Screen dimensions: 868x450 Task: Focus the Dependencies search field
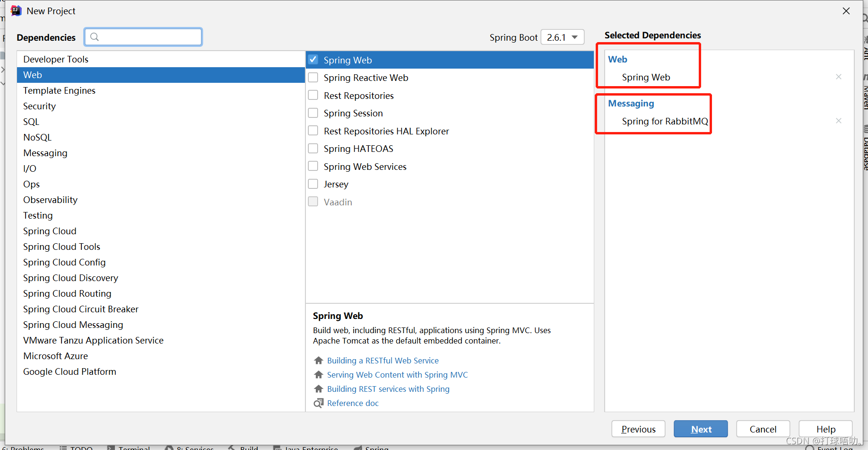[x=143, y=37]
